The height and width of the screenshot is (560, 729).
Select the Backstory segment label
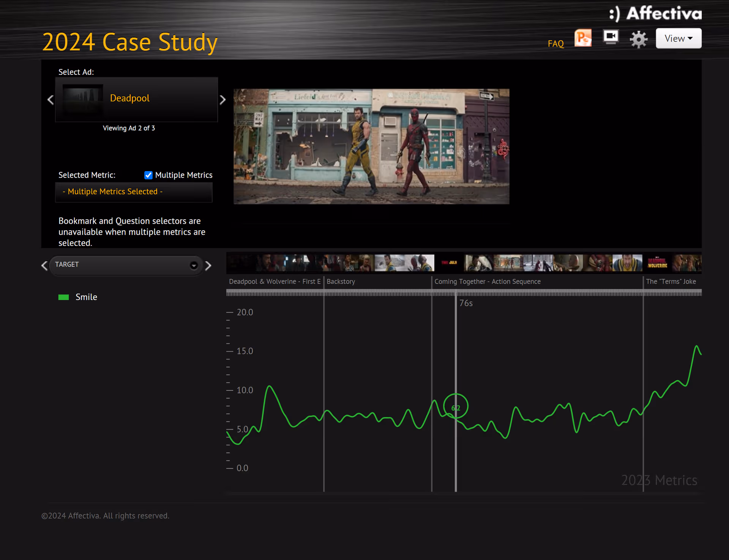[x=341, y=282]
